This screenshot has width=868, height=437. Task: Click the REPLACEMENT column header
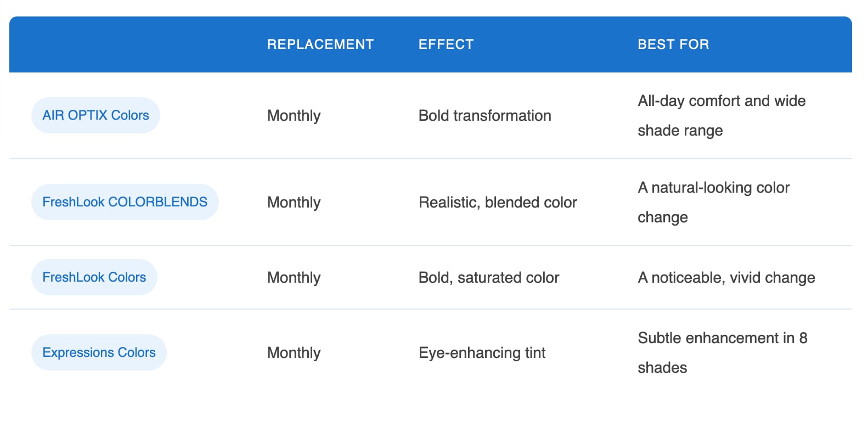320,44
